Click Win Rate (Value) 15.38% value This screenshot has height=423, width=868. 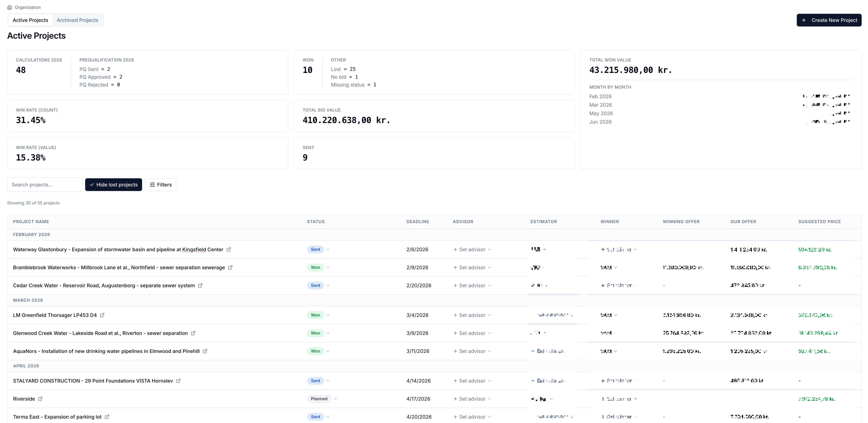tap(31, 157)
